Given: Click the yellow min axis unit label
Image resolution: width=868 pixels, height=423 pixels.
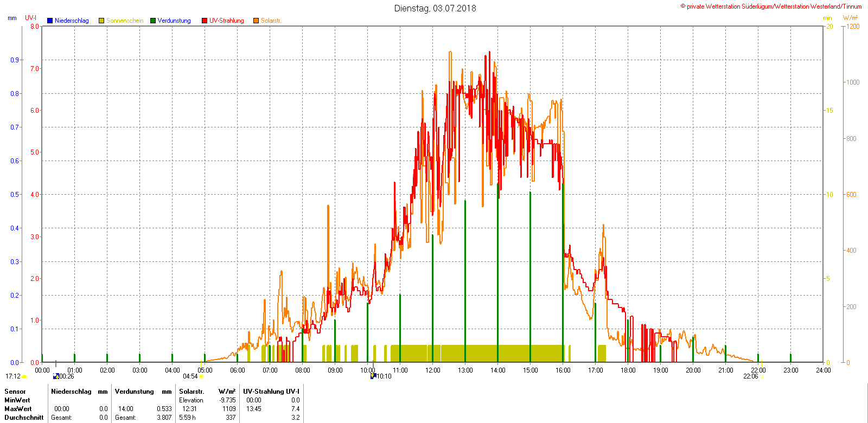Looking at the screenshot, I should pos(827,18).
